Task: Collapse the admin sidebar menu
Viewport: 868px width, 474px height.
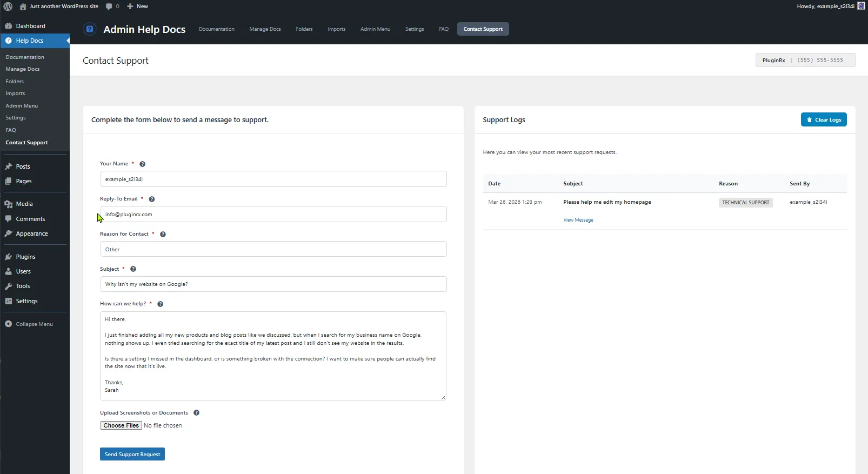Action: click(29, 324)
